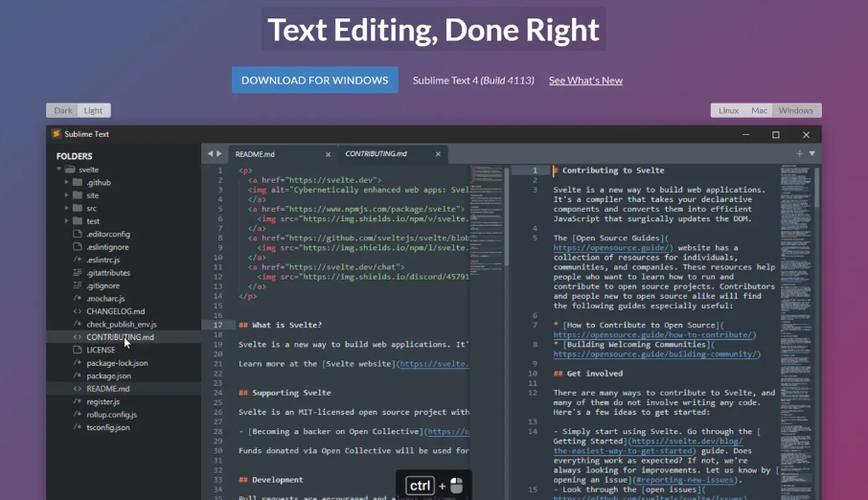The height and width of the screenshot is (500, 868).
Task: Click the CHANGELOG.md markup icon
Action: pos(78,311)
